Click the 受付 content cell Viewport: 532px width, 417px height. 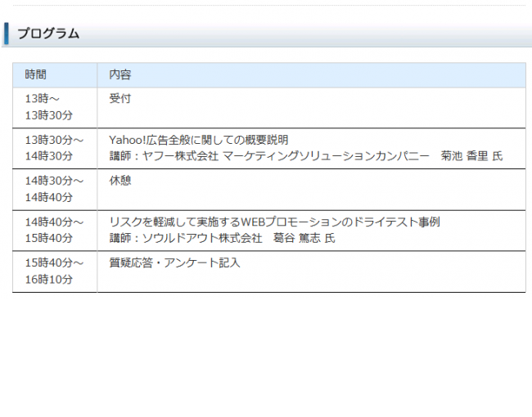[312, 107]
